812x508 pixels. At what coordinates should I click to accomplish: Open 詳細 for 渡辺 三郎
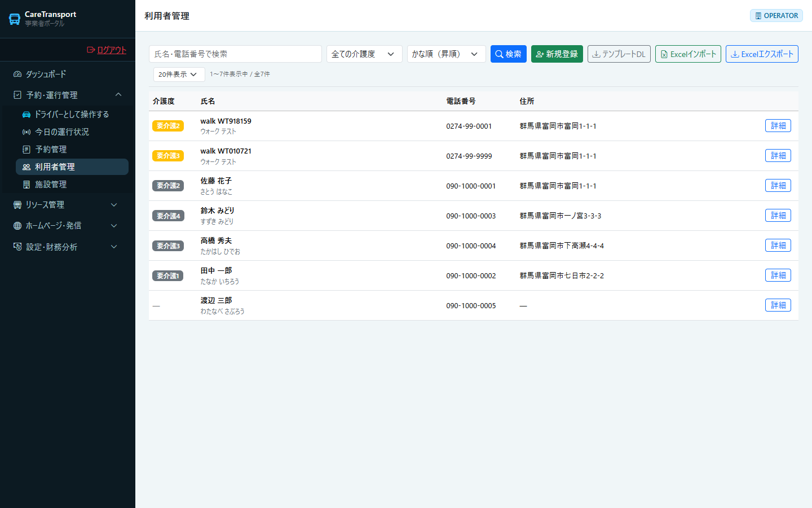[778, 305]
